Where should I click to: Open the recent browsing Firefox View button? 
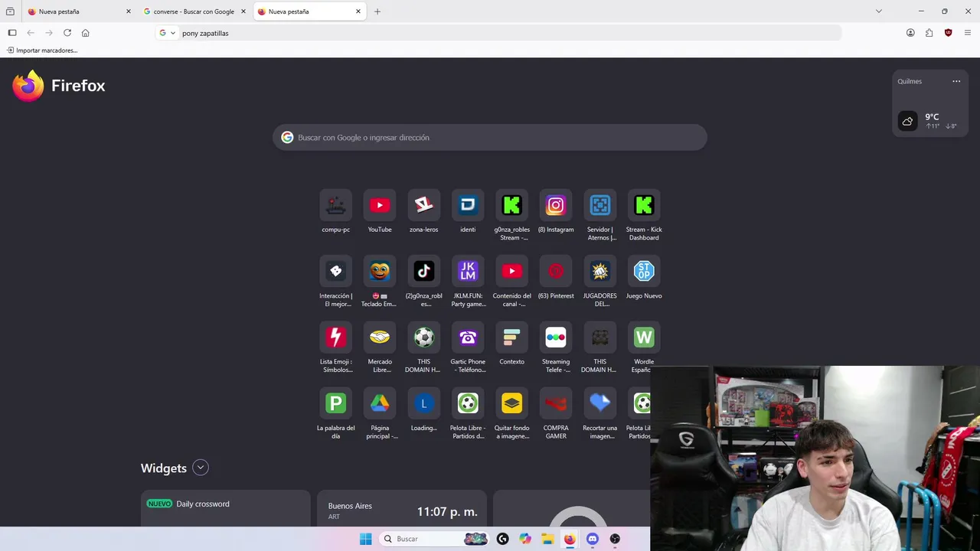pyautogui.click(x=10, y=11)
